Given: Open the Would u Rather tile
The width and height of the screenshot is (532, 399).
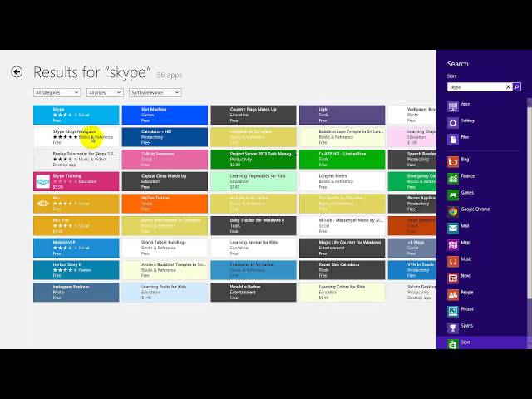Looking at the screenshot, I should pos(254,292).
